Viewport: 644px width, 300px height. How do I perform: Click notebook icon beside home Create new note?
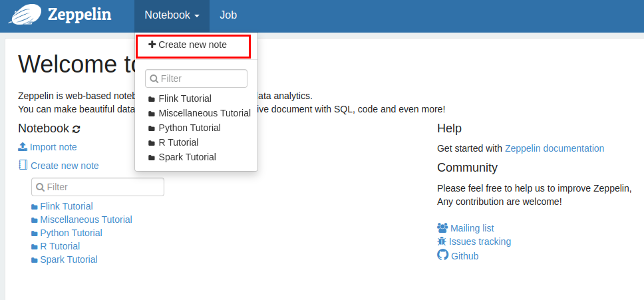tap(23, 165)
